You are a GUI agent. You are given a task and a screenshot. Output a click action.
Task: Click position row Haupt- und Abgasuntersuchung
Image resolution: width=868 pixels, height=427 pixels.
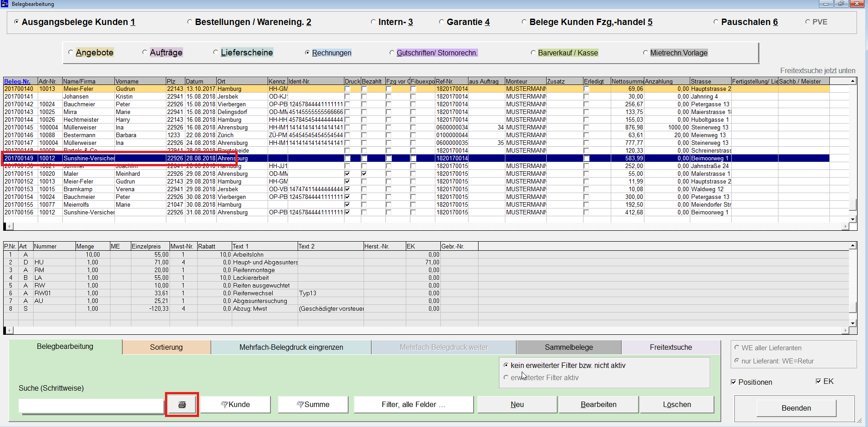click(241, 263)
